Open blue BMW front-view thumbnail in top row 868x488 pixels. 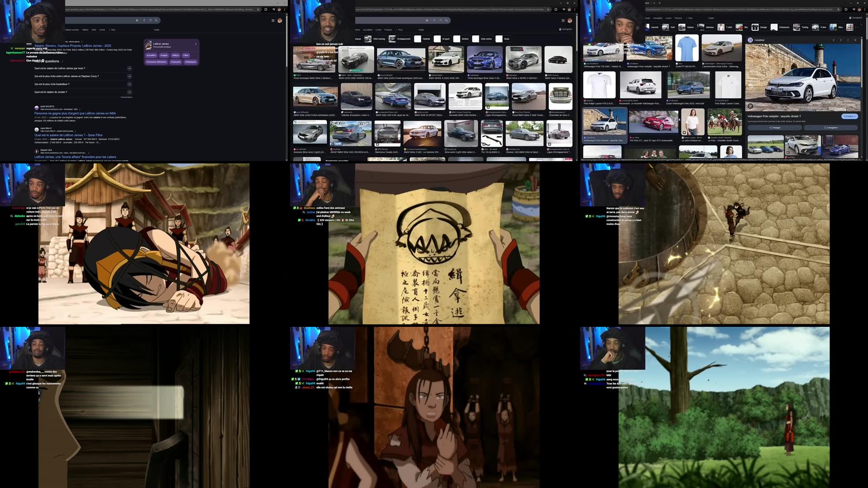(x=484, y=59)
